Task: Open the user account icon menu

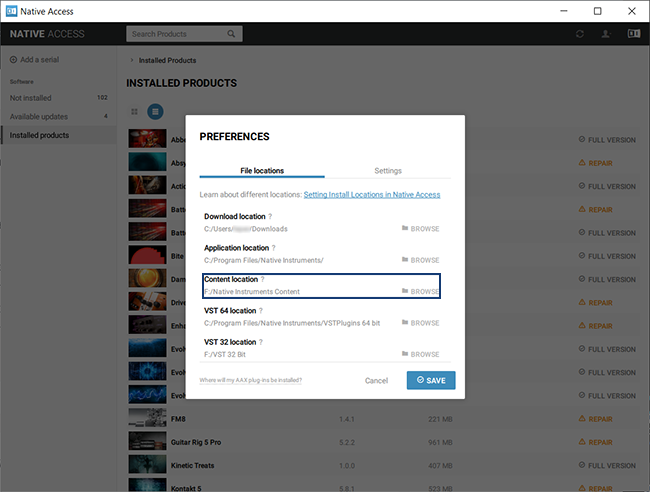Action: pyautogui.click(x=606, y=34)
